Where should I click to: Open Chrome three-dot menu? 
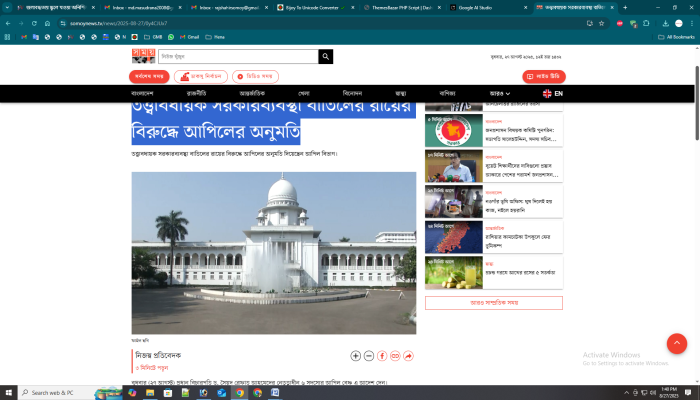692,23
